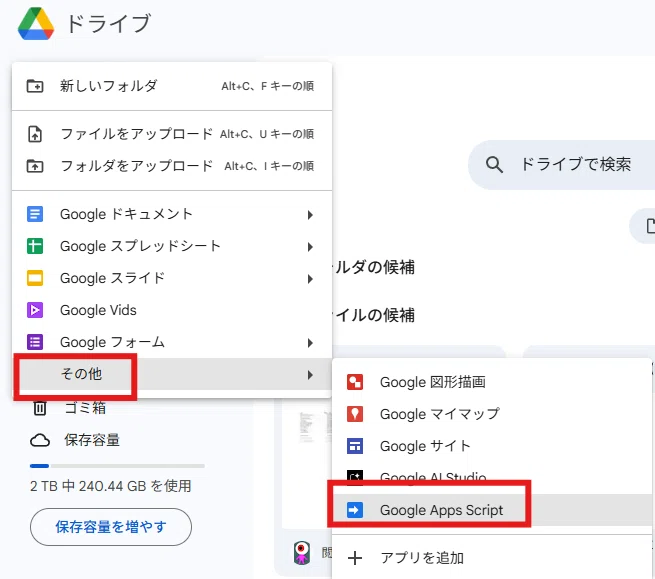This screenshot has width=655, height=579.
Task: Click the trash can icon
Action: point(40,408)
